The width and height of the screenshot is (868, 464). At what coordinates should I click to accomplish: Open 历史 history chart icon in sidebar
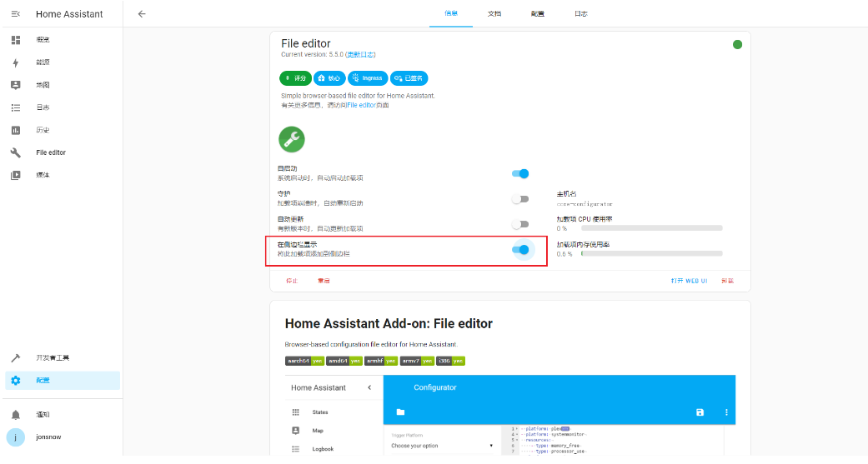click(x=16, y=130)
